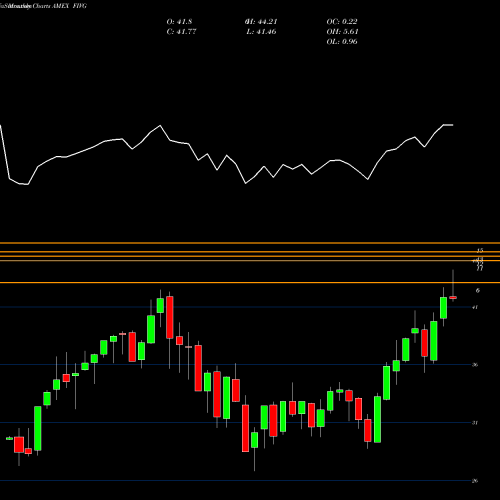Viewport: 500px width, 500px height.
Task: Click the 15 label beside orange lines
Action: tap(480, 250)
